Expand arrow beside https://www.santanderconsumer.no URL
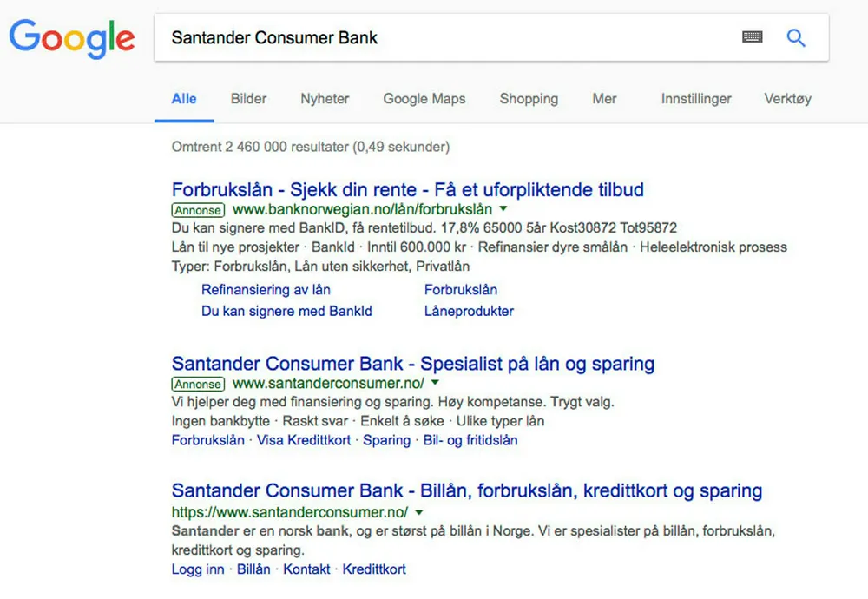This screenshot has height=599, width=868. pos(419,512)
